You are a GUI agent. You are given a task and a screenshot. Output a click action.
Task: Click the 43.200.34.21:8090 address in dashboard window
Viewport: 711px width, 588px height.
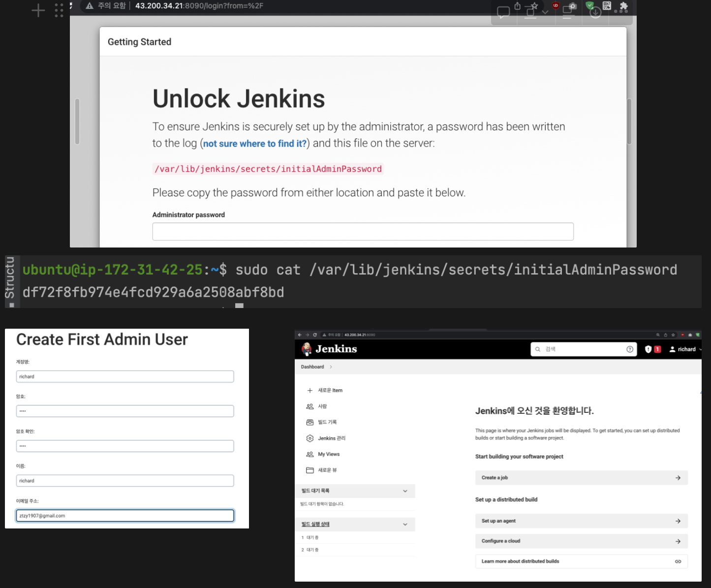tap(360, 335)
